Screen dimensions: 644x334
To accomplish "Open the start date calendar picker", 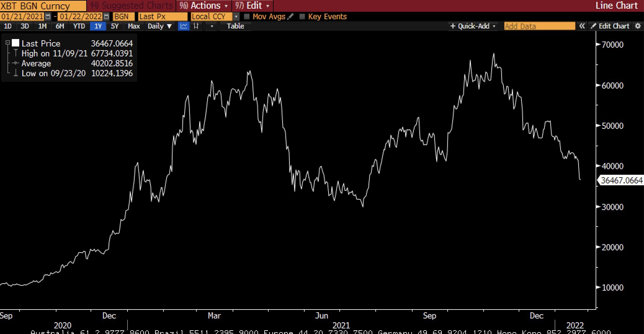I will 48,16.
